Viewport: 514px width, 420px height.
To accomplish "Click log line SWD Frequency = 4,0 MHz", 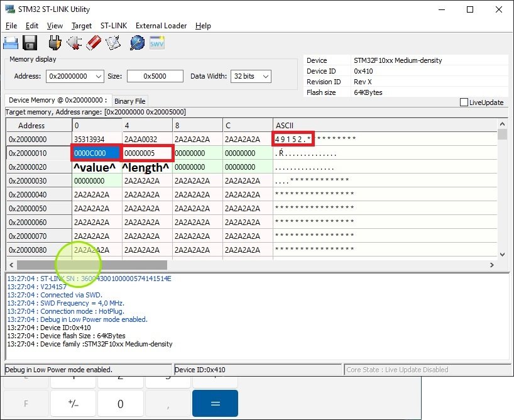I will point(66,303).
